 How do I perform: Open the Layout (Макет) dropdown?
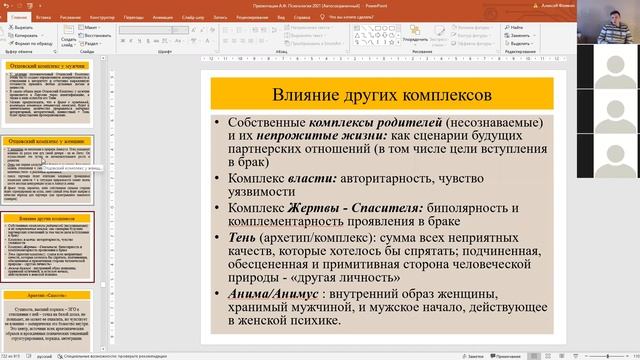coord(89,27)
